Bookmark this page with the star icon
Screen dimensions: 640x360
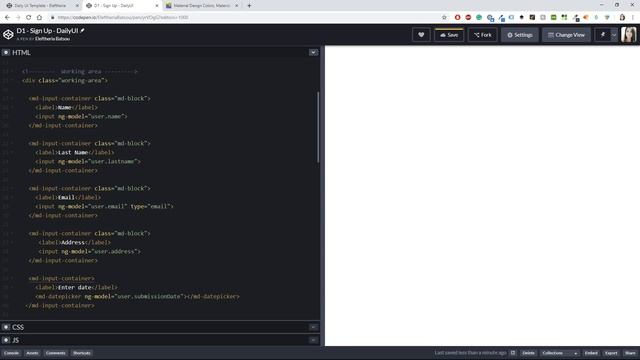click(444, 18)
